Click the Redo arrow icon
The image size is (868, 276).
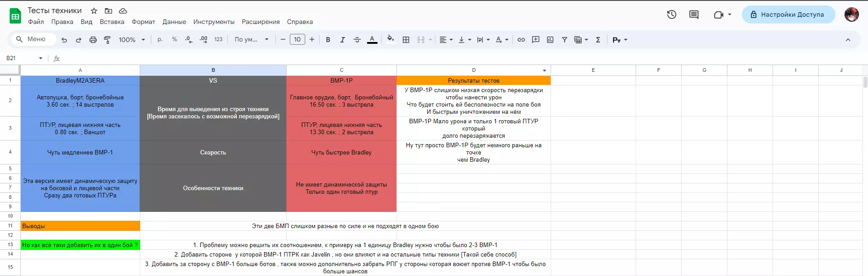[x=79, y=40]
